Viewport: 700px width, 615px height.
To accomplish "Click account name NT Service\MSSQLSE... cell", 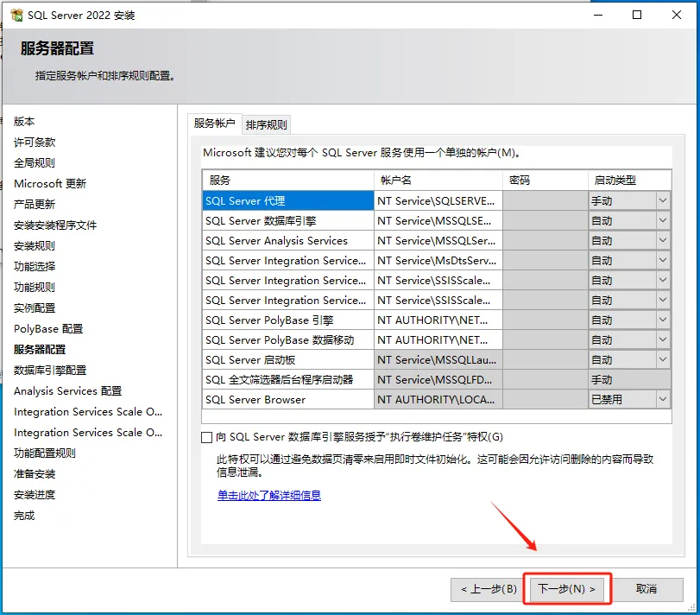I will (x=438, y=220).
